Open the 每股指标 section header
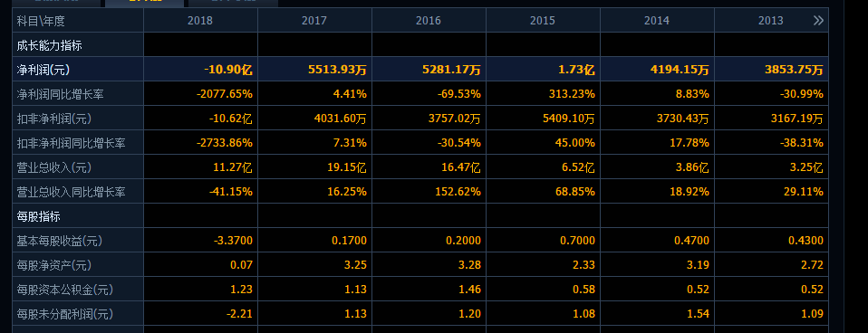Image resolution: width=868 pixels, height=333 pixels. 38,216
